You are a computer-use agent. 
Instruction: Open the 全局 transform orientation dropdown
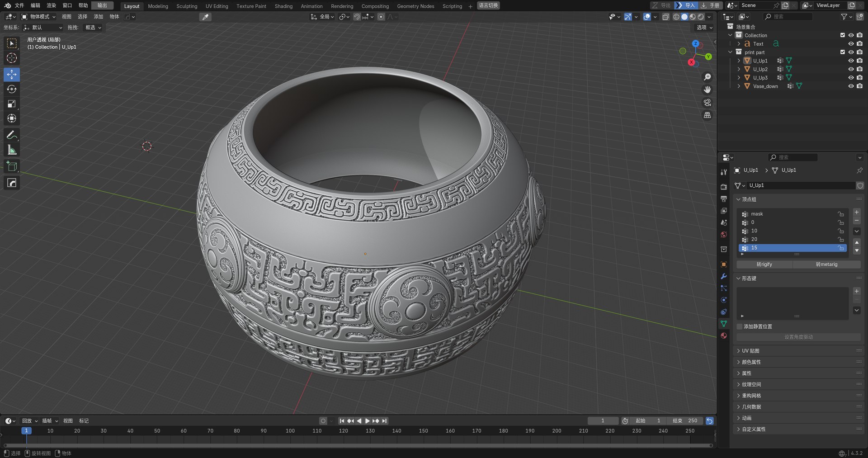point(322,17)
